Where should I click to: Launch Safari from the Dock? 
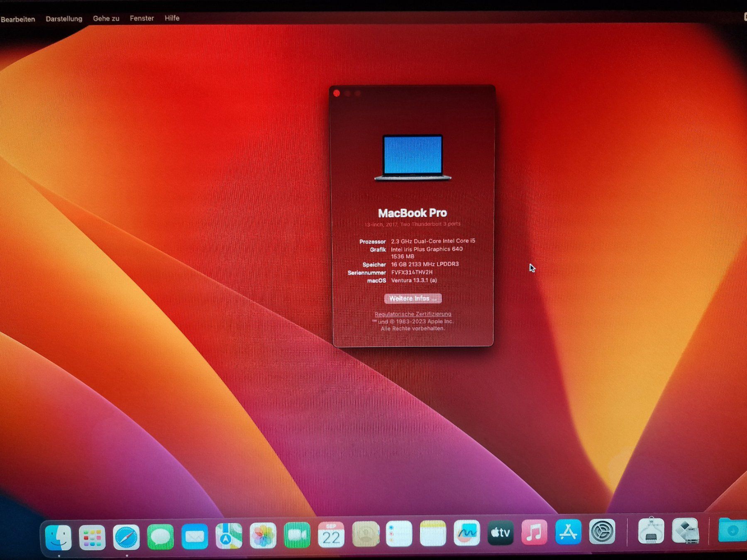coord(126,537)
